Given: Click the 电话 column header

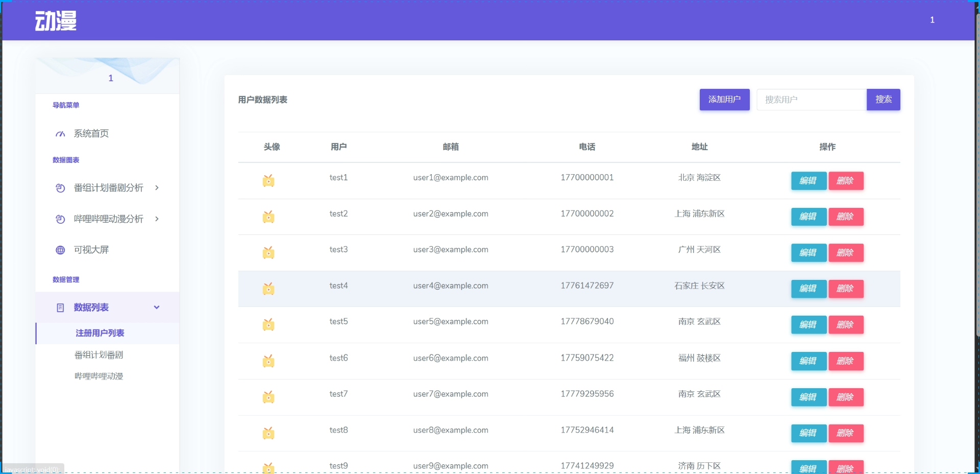Looking at the screenshot, I should point(587,147).
